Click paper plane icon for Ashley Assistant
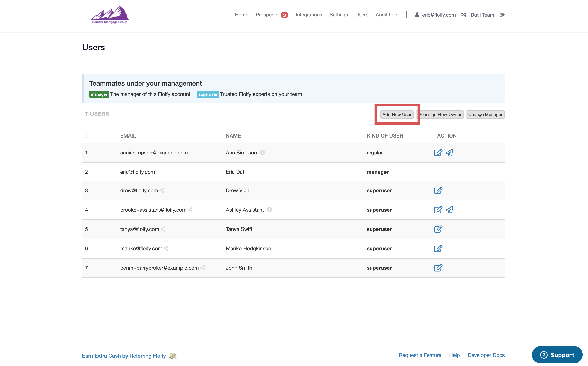Screen dimensions: 588x366 tap(449, 210)
